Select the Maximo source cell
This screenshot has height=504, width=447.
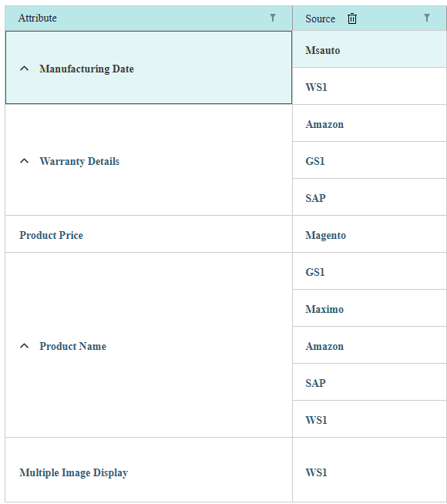369,308
